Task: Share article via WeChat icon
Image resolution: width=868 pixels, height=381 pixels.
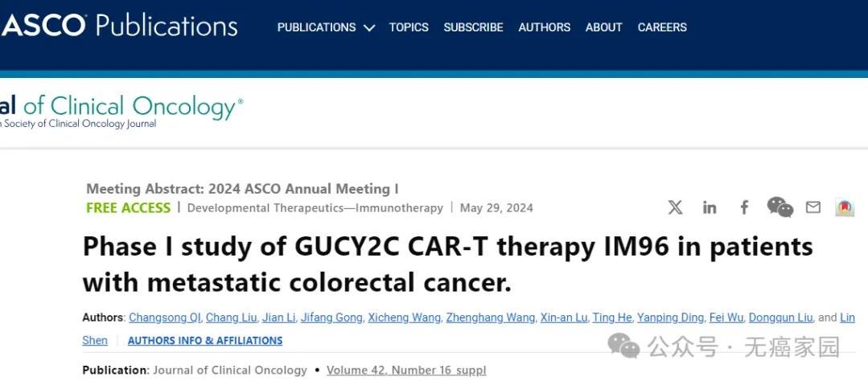Action: [780, 207]
